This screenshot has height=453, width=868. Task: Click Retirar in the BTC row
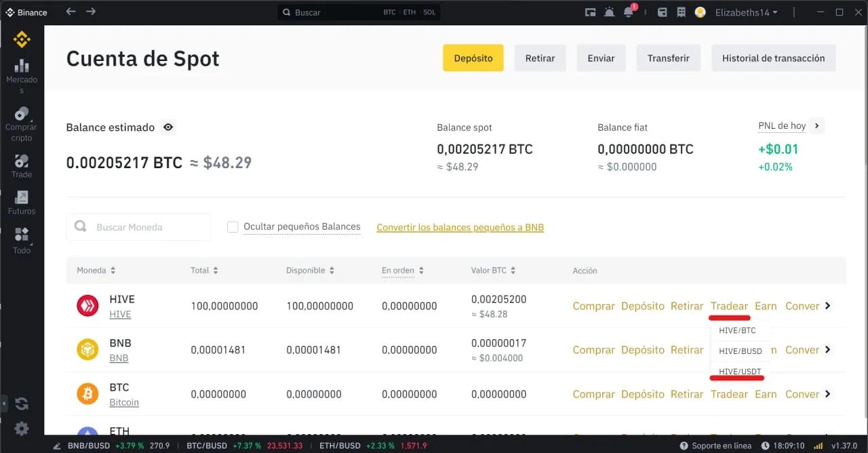tap(687, 394)
